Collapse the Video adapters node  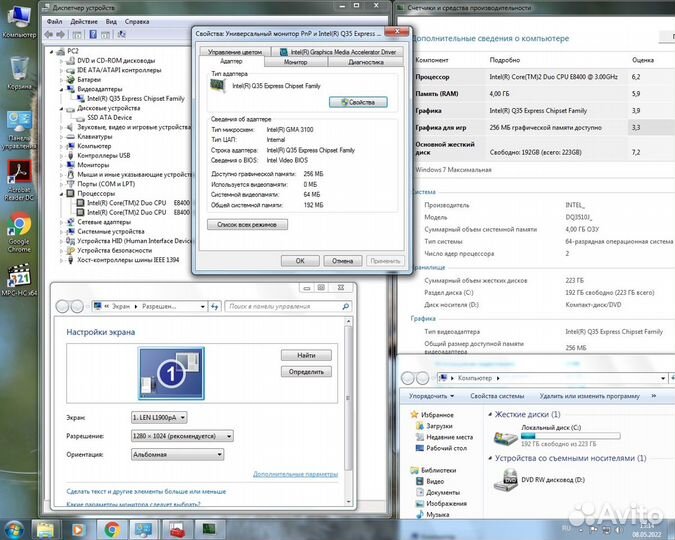62,89
